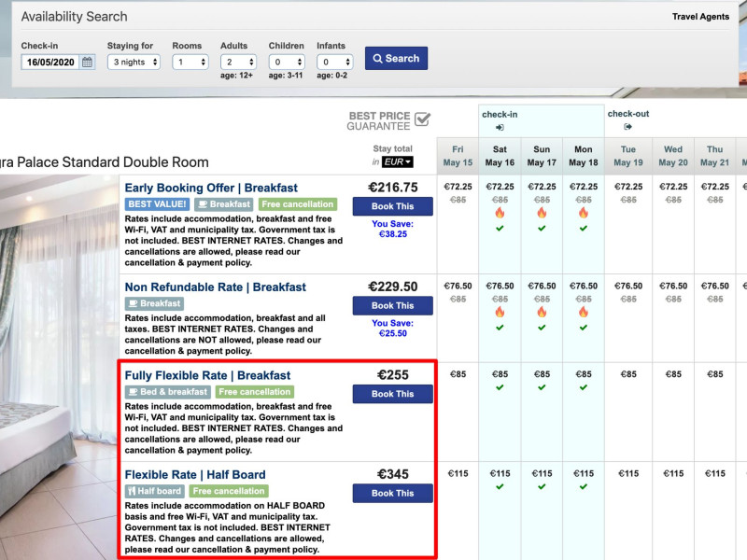Expand the Adults number dropdown

click(238, 63)
